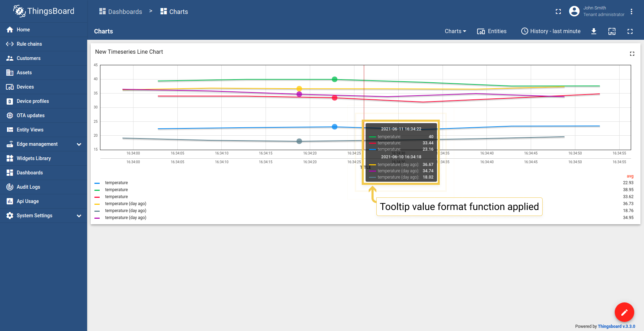The image size is (644, 331).
Task: Click the dashboard image update icon
Action: click(612, 31)
